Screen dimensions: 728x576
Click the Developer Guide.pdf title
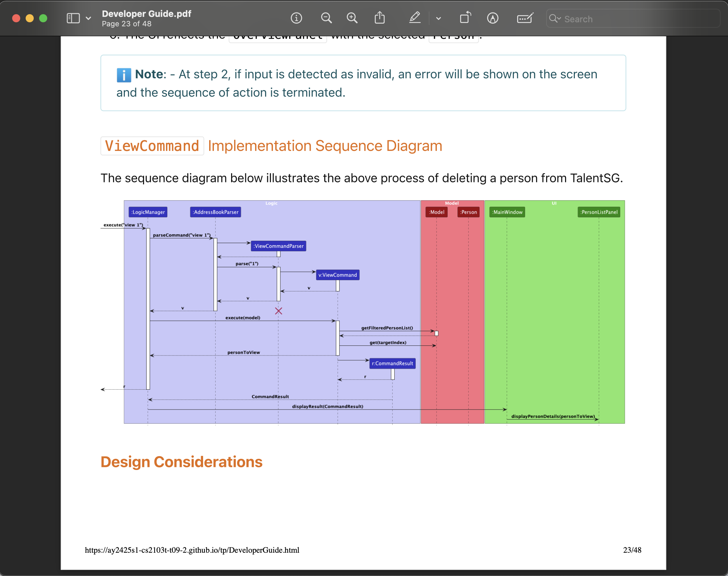point(146,14)
